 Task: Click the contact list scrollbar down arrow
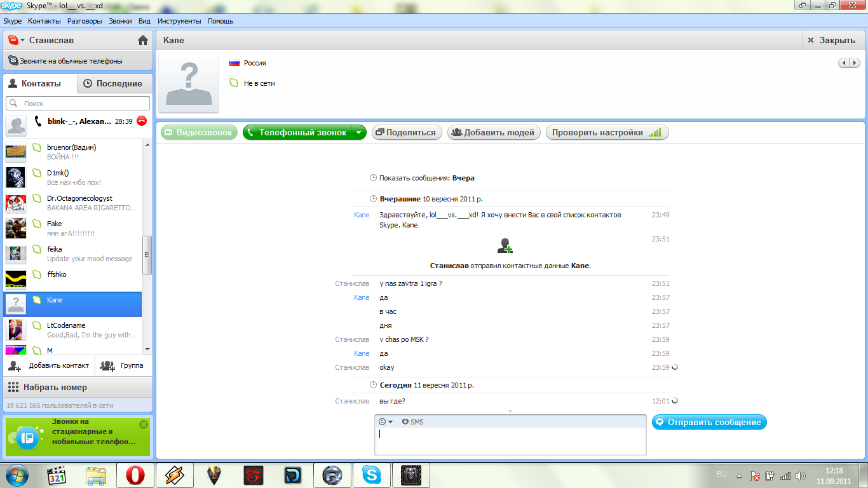[x=147, y=349]
